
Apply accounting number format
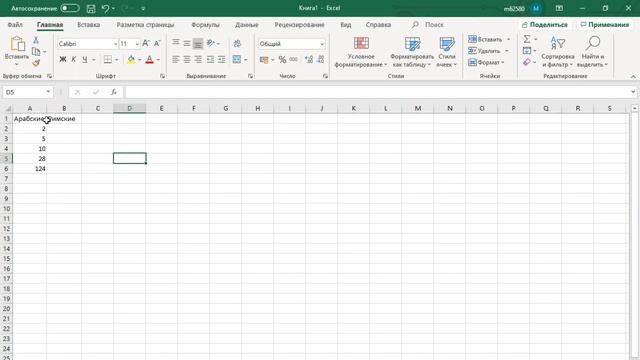tap(264, 60)
